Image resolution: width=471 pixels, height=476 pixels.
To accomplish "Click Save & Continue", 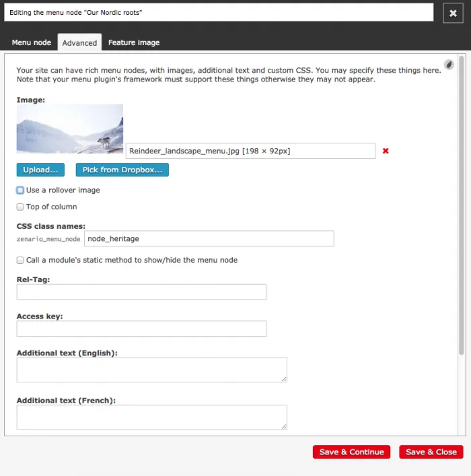I will (x=351, y=452).
